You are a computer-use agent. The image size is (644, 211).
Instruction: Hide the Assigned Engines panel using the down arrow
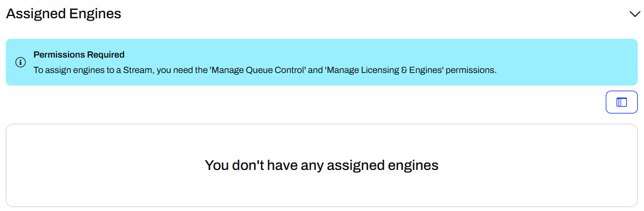(634, 14)
